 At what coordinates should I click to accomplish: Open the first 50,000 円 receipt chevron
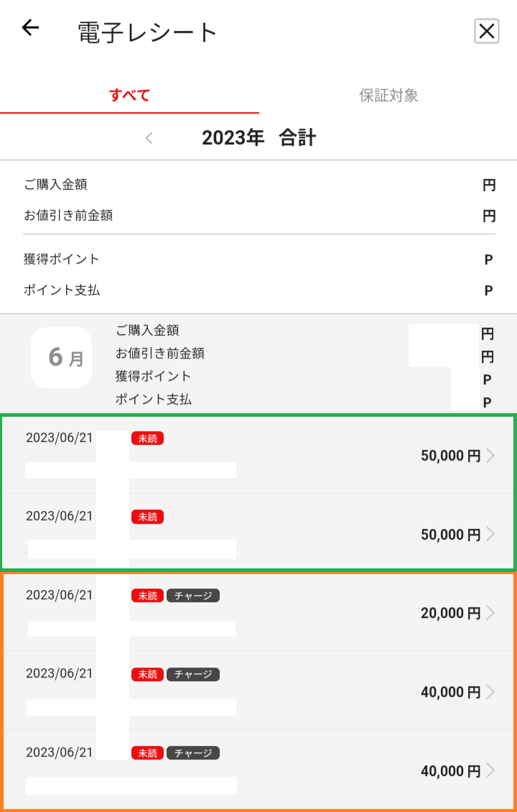[490, 456]
